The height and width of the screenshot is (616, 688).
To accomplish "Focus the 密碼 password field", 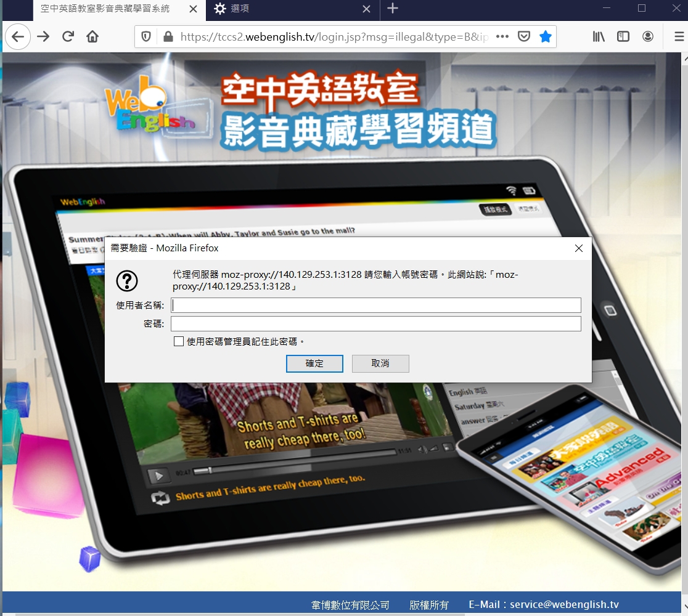I will pos(376,324).
